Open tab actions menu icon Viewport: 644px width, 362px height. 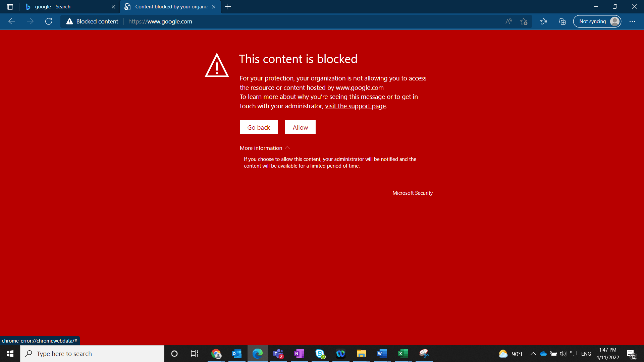click(x=10, y=7)
